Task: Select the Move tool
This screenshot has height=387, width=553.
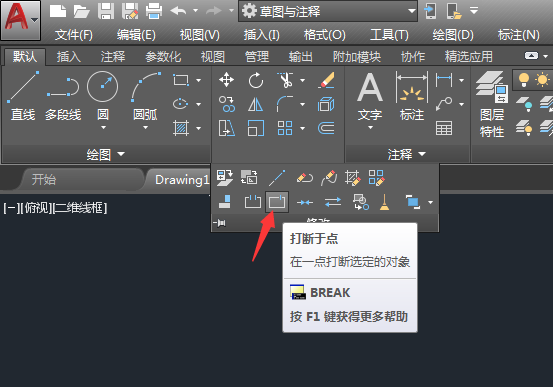Action: click(x=226, y=80)
